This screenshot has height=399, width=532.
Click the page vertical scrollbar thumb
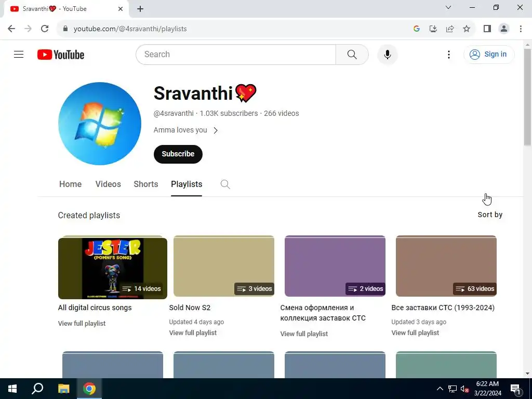click(x=527, y=97)
